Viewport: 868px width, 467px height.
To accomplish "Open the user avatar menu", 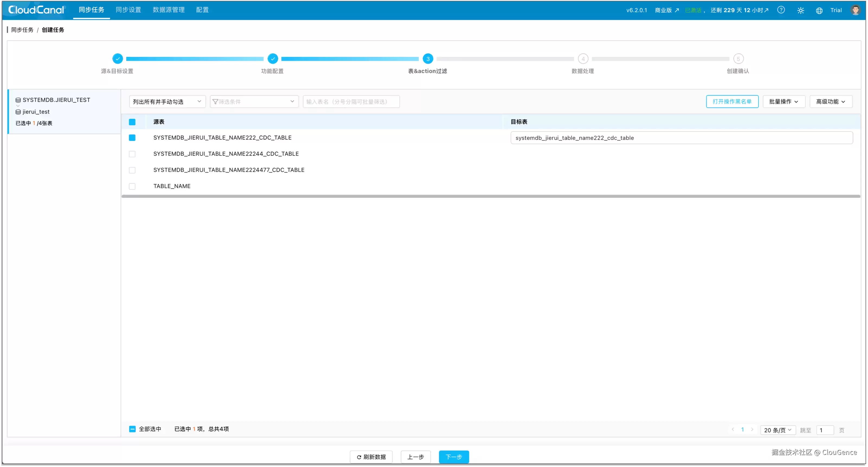I will click(x=855, y=10).
